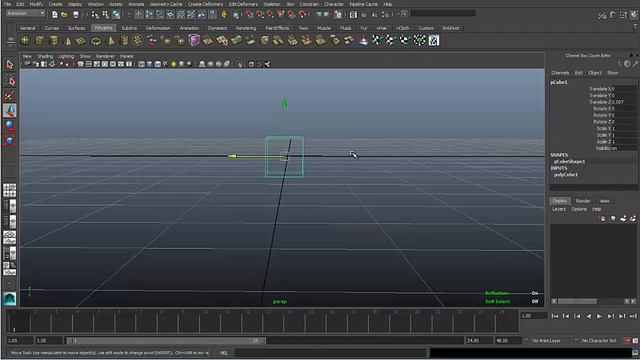The image size is (640, 360).
Task: Click the time slider at frame 12
Action: (x=248, y=321)
